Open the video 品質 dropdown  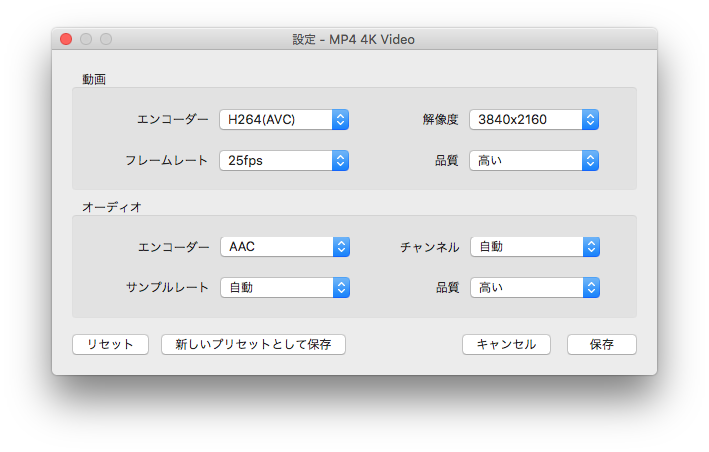[x=534, y=160]
